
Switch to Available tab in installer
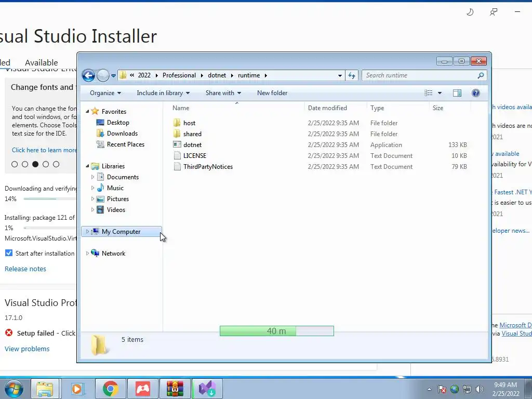click(x=41, y=63)
